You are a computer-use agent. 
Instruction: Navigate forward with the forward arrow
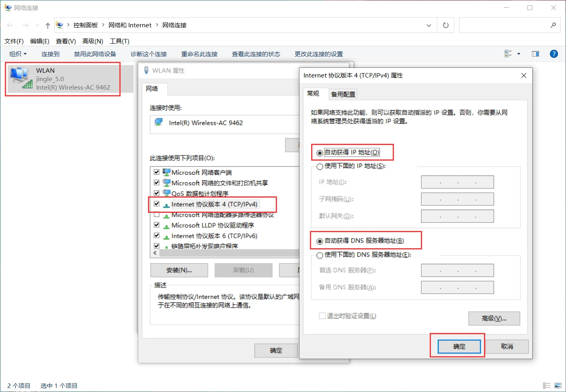(25, 25)
